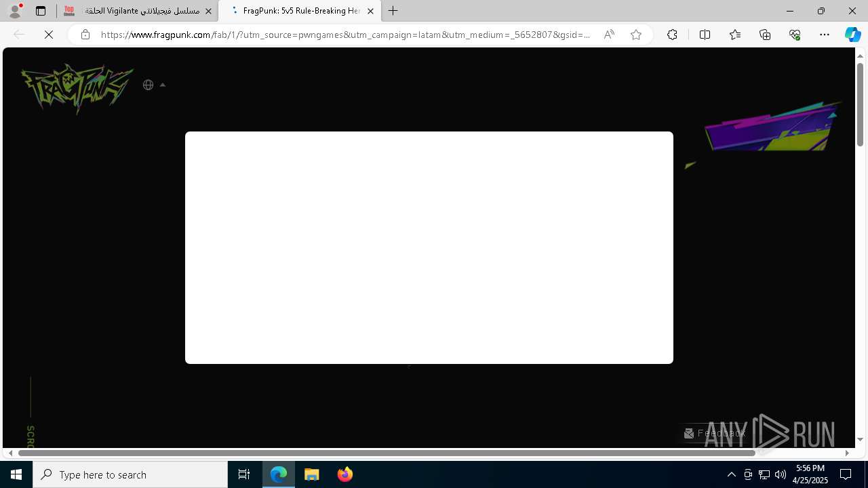868x488 pixels.
Task: Open Microsoft Edge from taskbar
Action: (x=279, y=474)
